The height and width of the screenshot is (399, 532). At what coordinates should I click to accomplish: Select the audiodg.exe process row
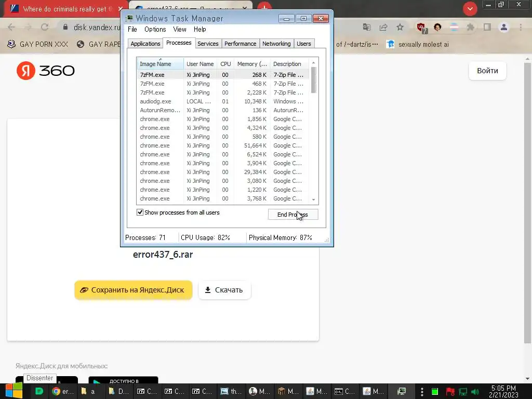point(223,101)
